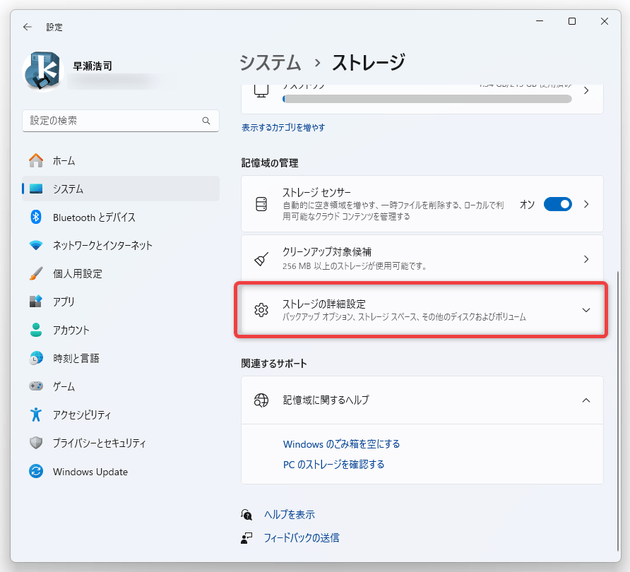Click the Storage Sense drive icon
Image resolution: width=630 pixels, height=572 pixels.
click(x=262, y=204)
